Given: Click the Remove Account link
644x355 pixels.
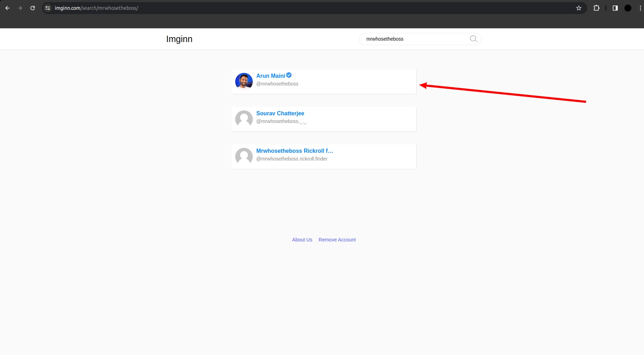Looking at the screenshot, I should coord(337,240).
